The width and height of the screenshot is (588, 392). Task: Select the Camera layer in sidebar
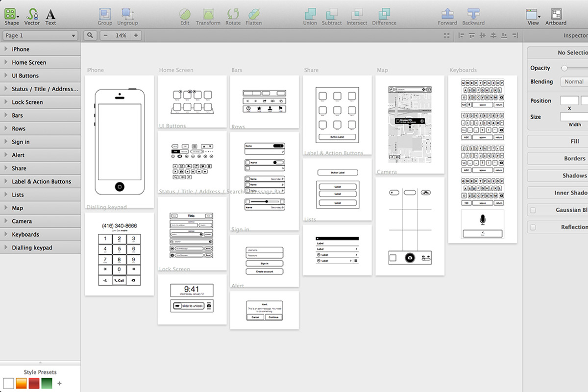coord(40,221)
